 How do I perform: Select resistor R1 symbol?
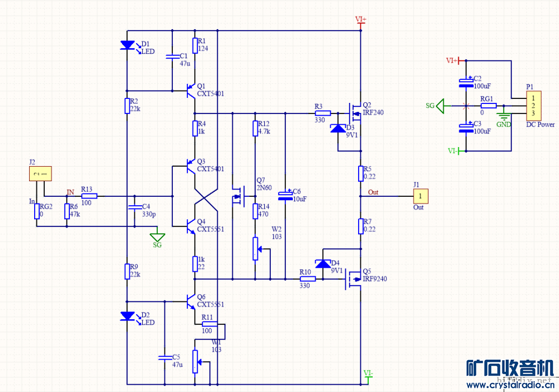(x=195, y=46)
